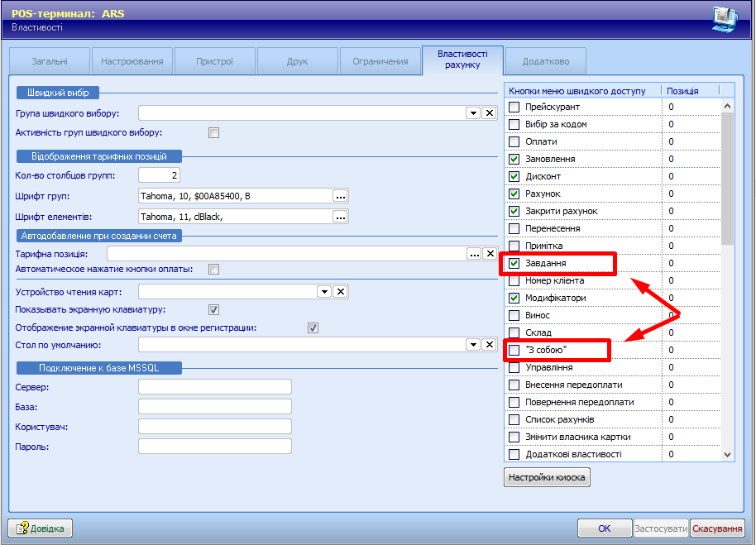The width and height of the screenshot is (756, 545).
Task: Clear the Група швидкого вибору field with X
Action: click(x=489, y=113)
